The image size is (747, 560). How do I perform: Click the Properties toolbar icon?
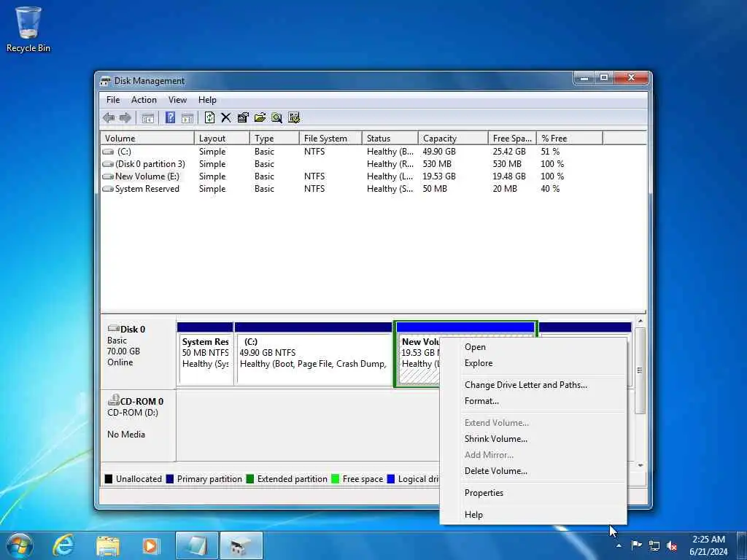pyautogui.click(x=243, y=117)
